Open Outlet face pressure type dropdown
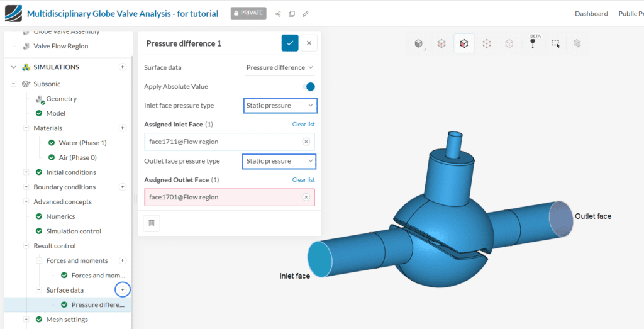The width and height of the screenshot is (644, 329). point(280,162)
